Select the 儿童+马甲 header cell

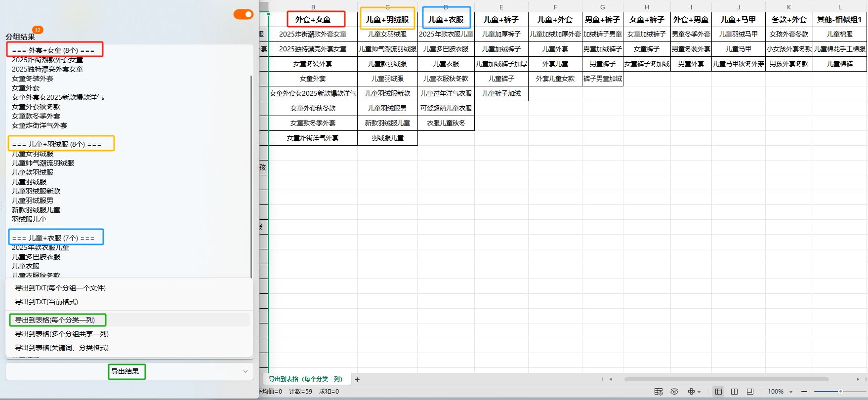pyautogui.click(x=739, y=20)
